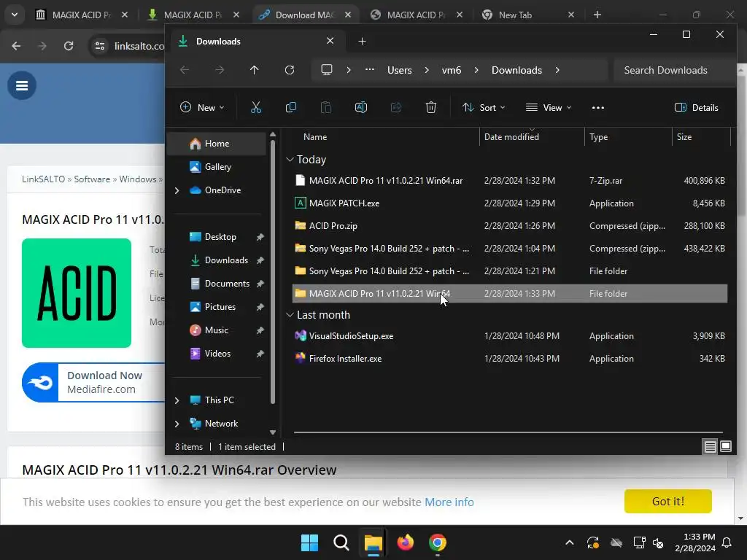Click the Rename icon in Explorer toolbar
747x560 pixels.
point(361,108)
